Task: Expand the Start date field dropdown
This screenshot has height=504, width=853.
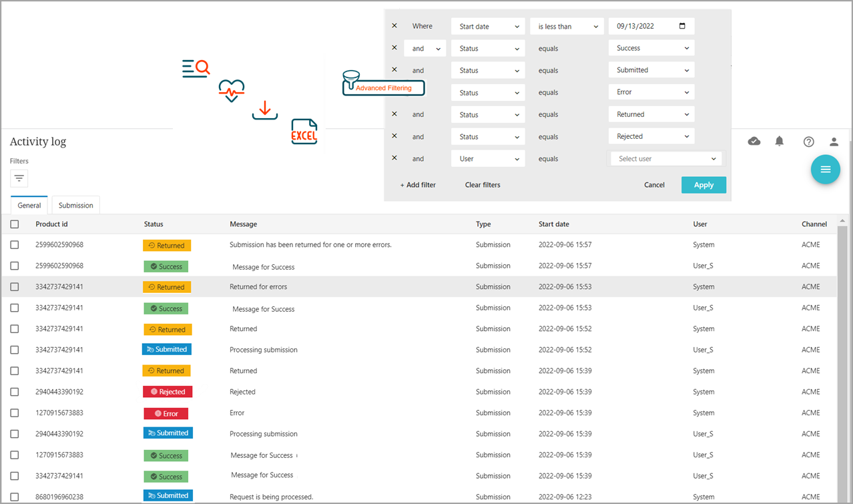Action: [488, 27]
